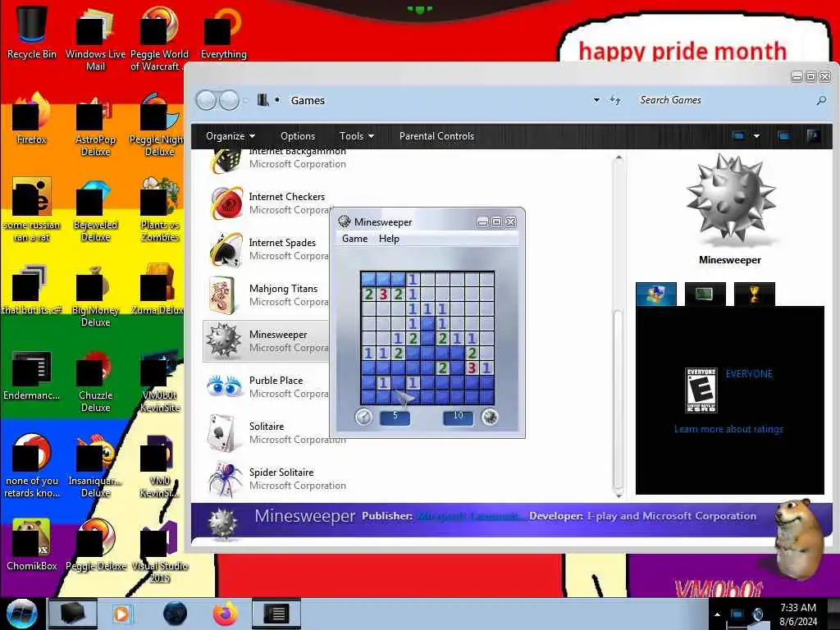Show hidden system tray icons arrow
Viewport: 840px width, 630px height.
(717, 614)
